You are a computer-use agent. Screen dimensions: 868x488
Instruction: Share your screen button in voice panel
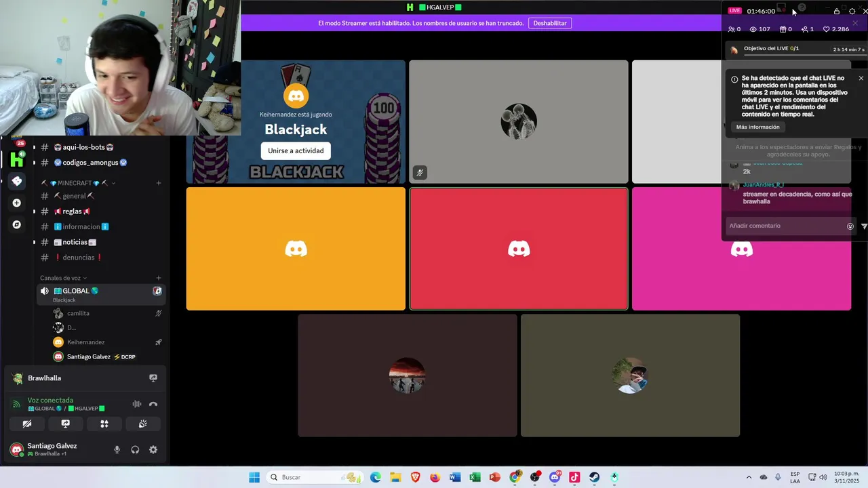click(66, 424)
